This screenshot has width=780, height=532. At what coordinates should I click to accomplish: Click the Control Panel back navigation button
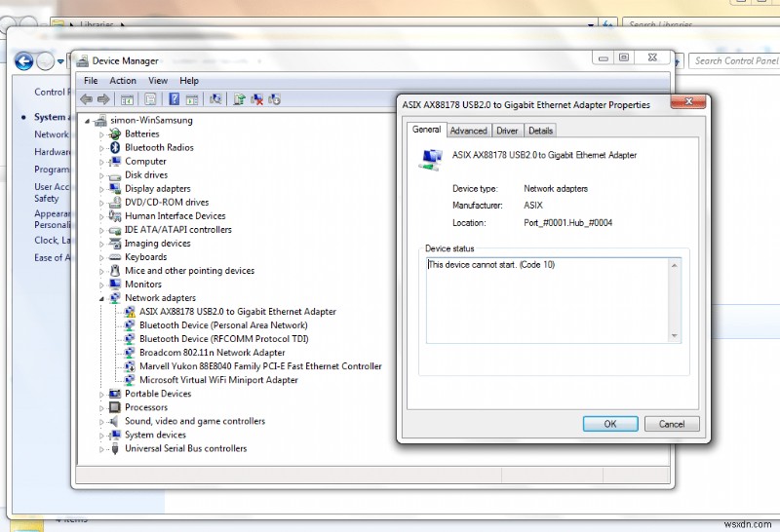click(x=23, y=61)
